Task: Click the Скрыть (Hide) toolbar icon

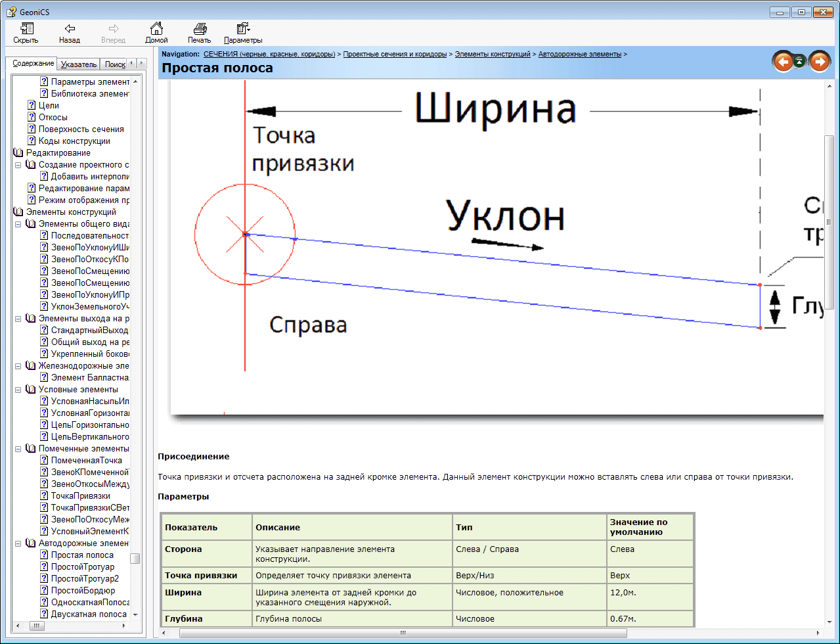Action: [x=26, y=29]
